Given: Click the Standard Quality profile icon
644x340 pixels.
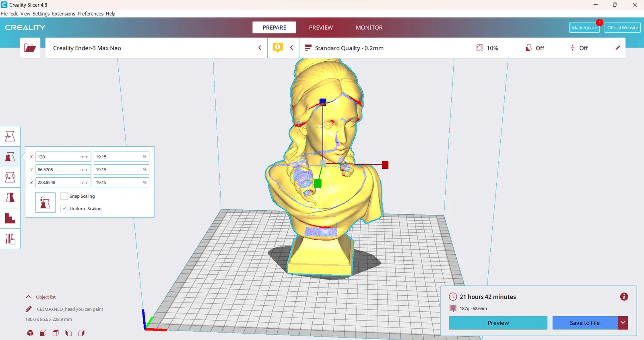Looking at the screenshot, I should (308, 48).
